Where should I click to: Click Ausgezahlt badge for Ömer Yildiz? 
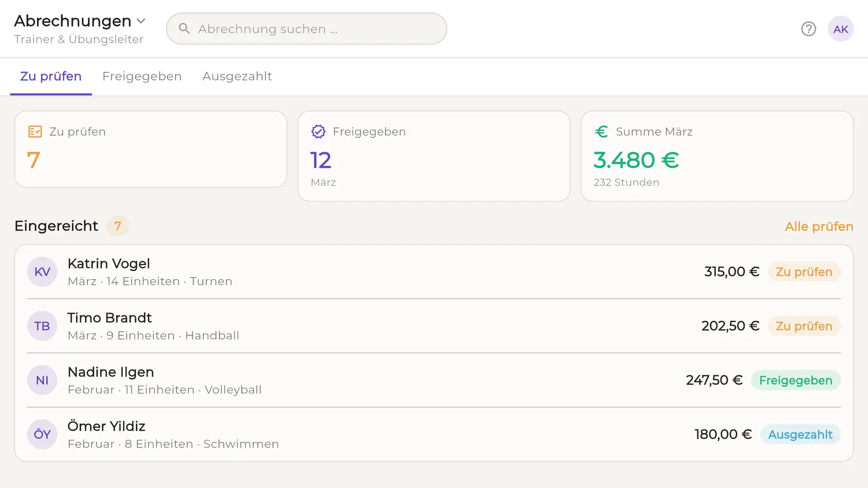[x=800, y=434]
